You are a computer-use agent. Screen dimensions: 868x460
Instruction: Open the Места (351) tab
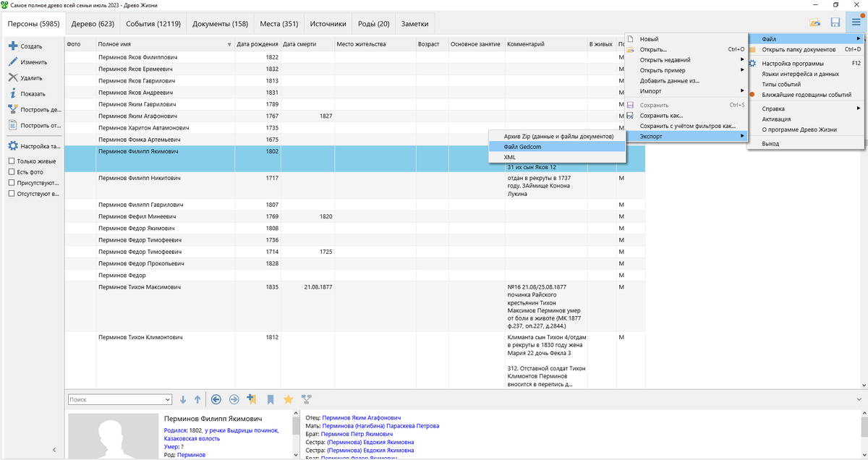279,24
